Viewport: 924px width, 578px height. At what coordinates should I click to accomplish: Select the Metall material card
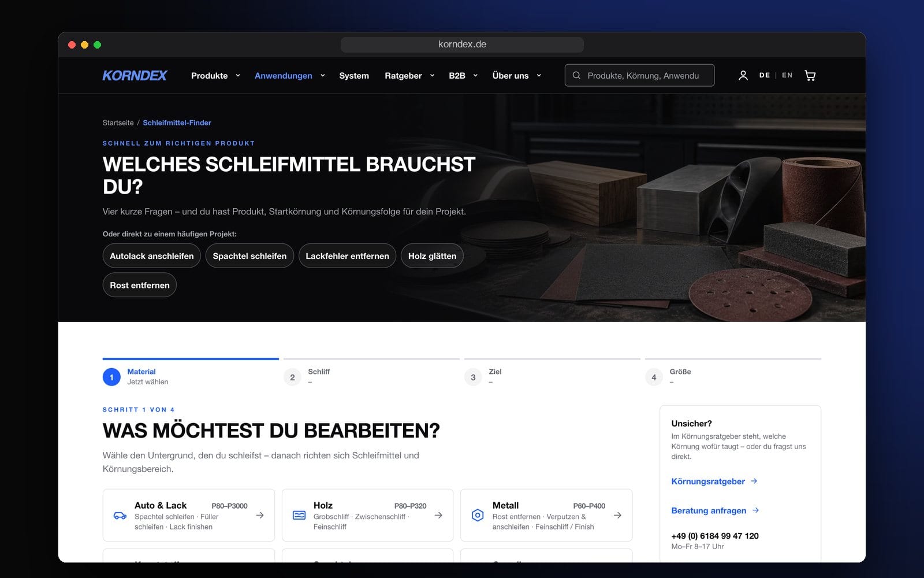coord(546,516)
